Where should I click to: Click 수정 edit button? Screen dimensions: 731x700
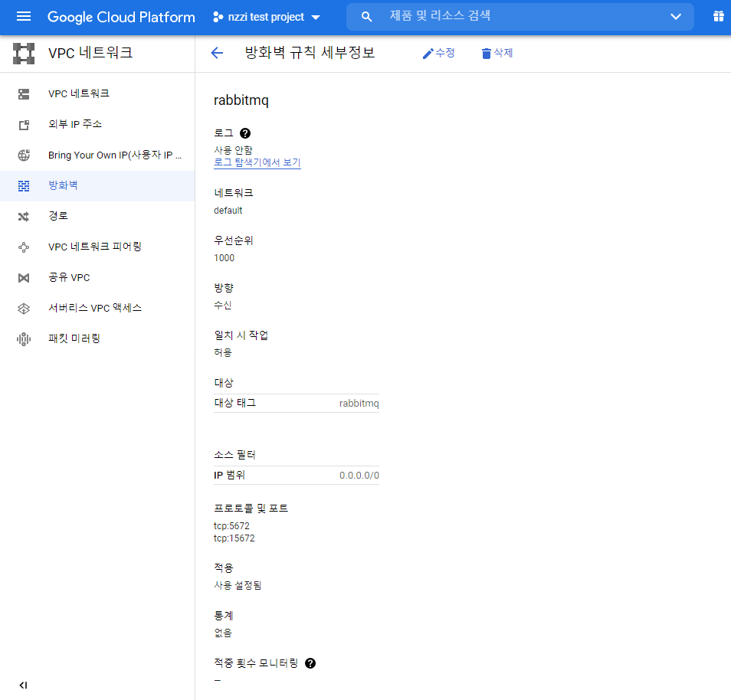click(x=438, y=53)
